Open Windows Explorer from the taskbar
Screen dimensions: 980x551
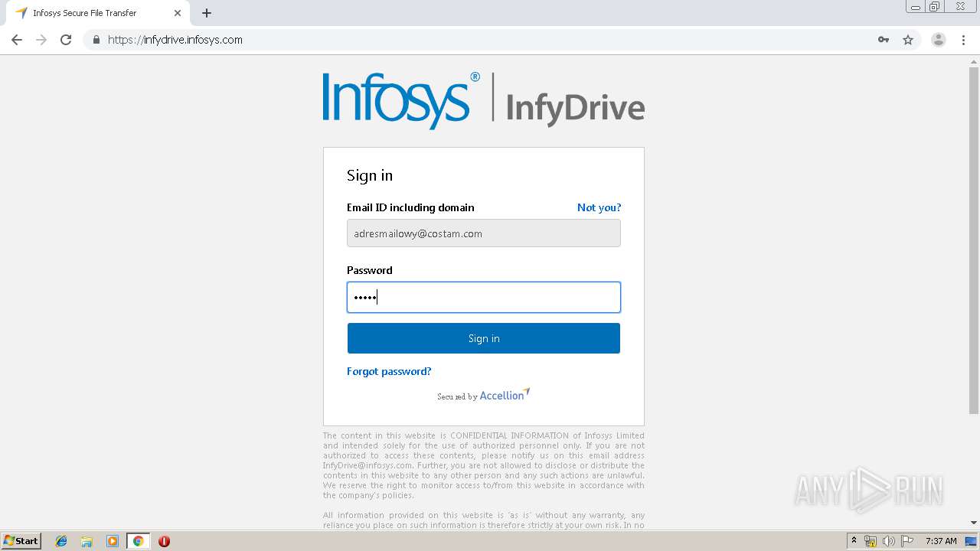pos(87,541)
